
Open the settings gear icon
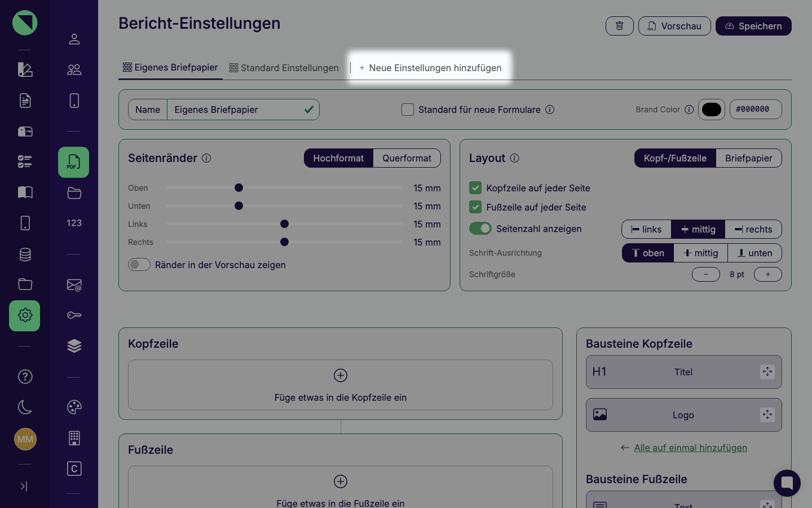click(25, 316)
